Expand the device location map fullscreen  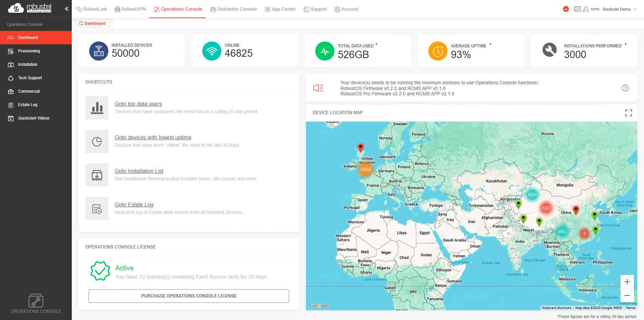click(x=628, y=113)
